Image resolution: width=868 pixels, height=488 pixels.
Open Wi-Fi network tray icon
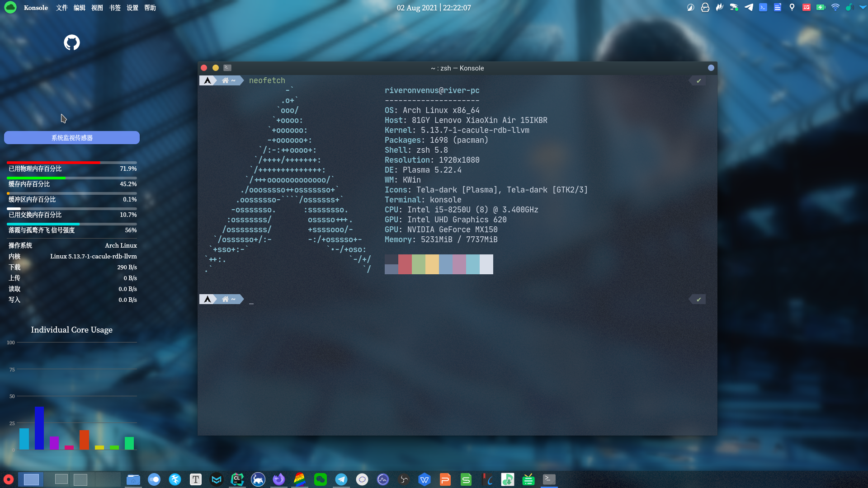pos(835,7)
